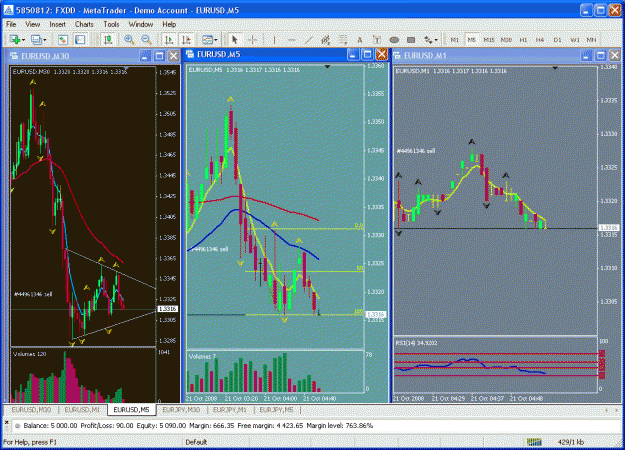Select the Rectangle drawing tool
625x450 pixels.
(411, 40)
